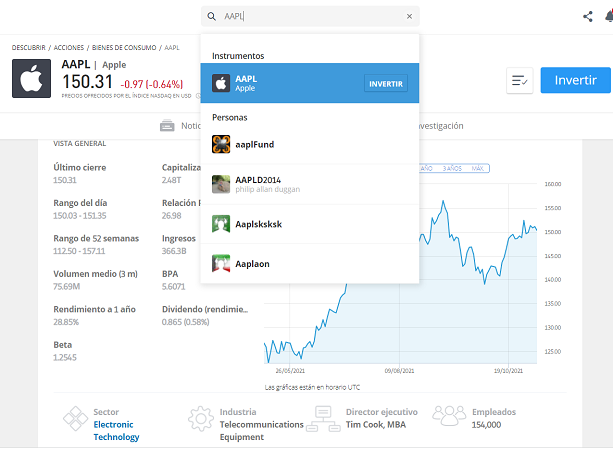Select the MÁX chart range

tap(478, 169)
